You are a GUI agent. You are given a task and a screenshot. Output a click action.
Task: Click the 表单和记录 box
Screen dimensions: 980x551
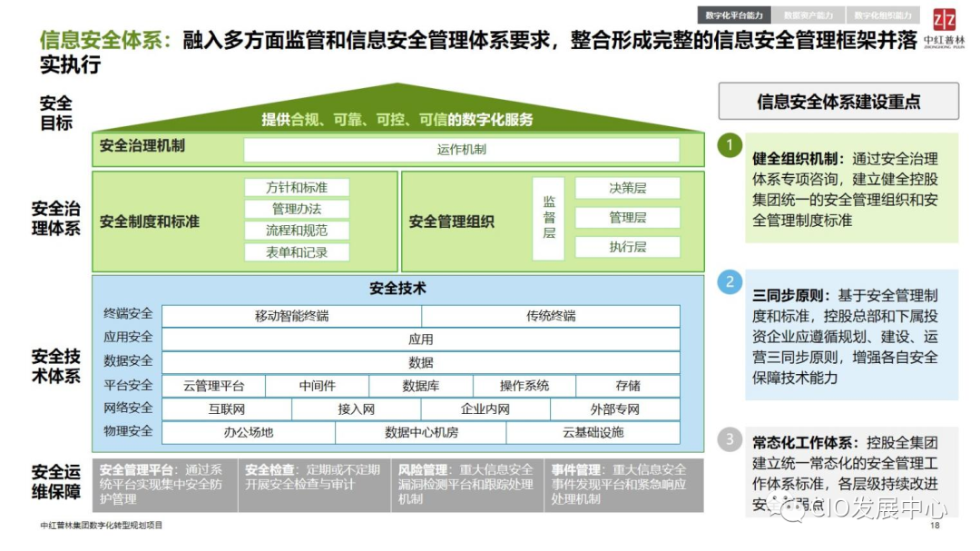(297, 252)
